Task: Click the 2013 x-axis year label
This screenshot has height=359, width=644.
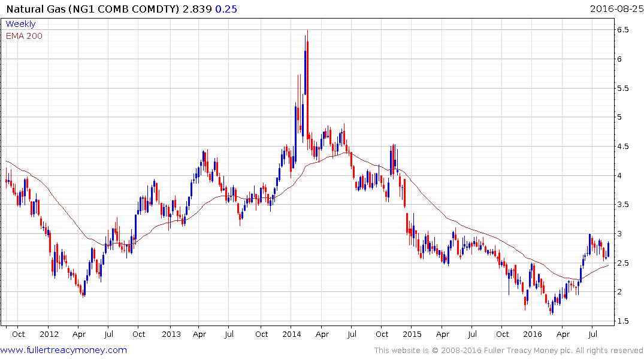Action: point(171,334)
